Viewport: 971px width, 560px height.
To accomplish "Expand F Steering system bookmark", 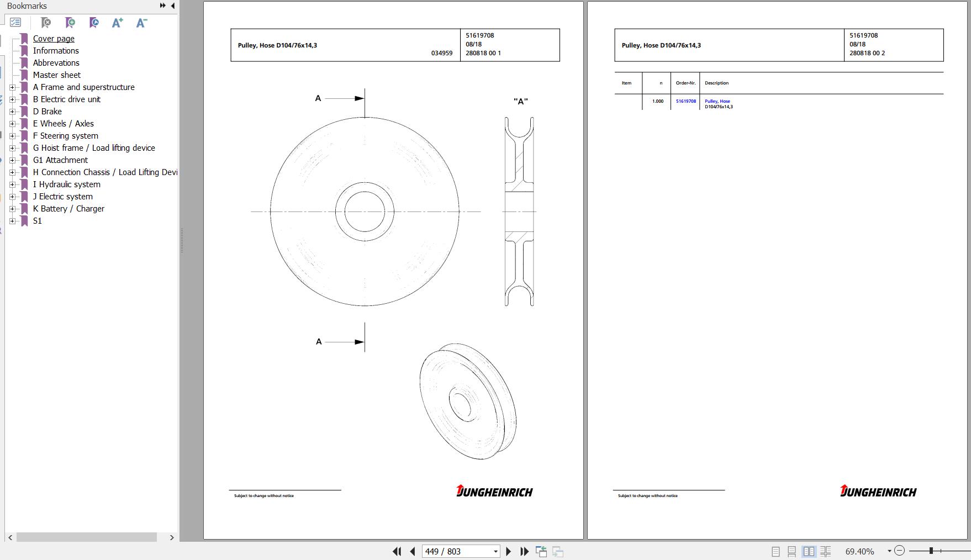I will 13,136.
